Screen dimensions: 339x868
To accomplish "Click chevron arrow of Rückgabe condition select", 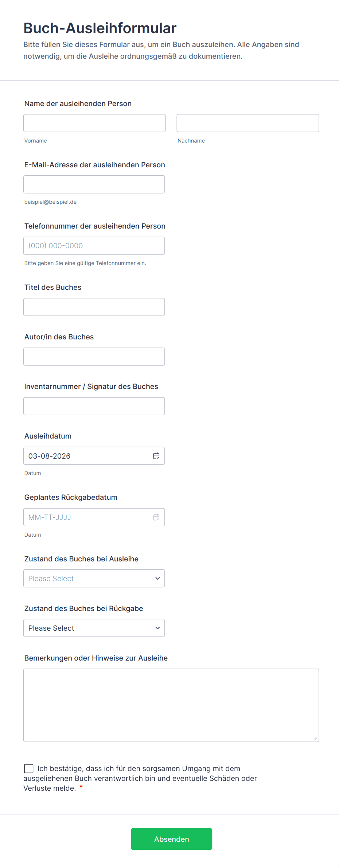I will (x=157, y=628).
